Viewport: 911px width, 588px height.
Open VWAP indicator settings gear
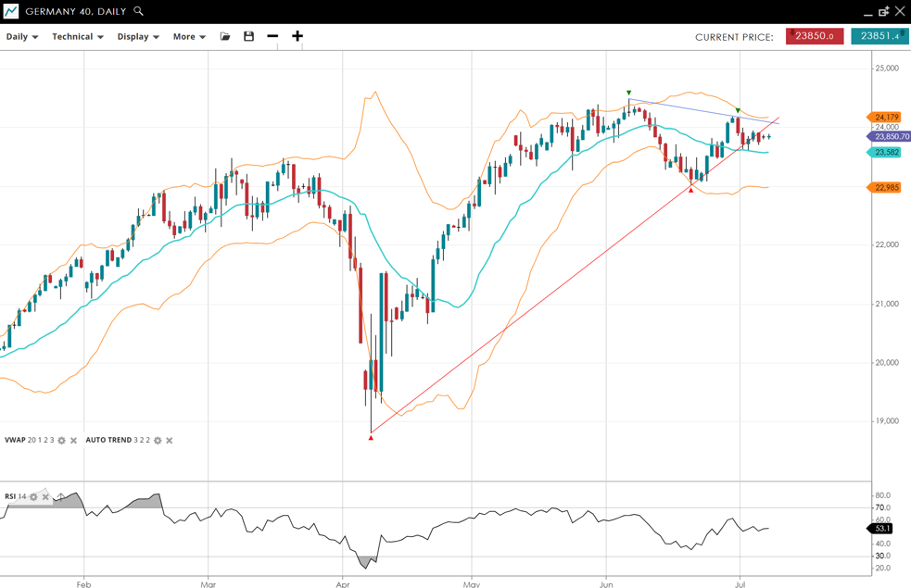click(x=62, y=441)
